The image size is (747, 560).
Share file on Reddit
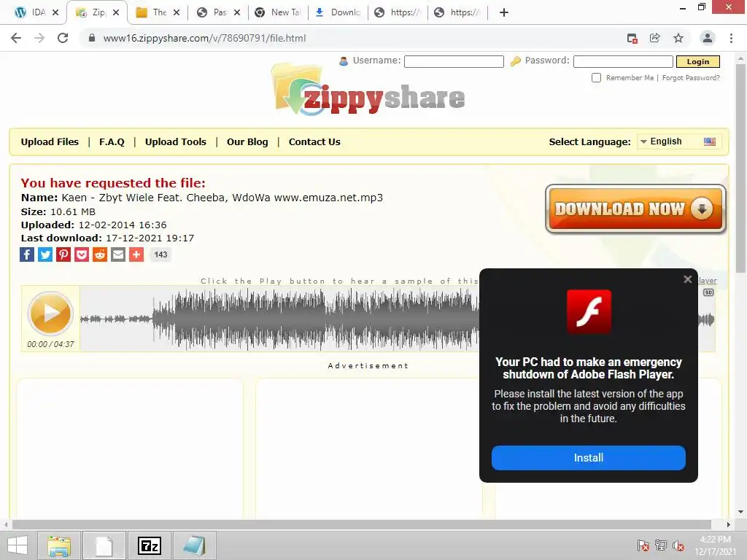tap(99, 254)
